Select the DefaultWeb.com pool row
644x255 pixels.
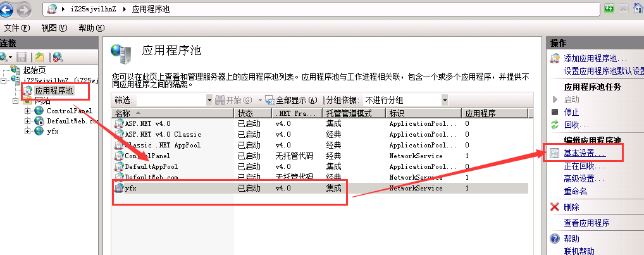(x=320, y=177)
